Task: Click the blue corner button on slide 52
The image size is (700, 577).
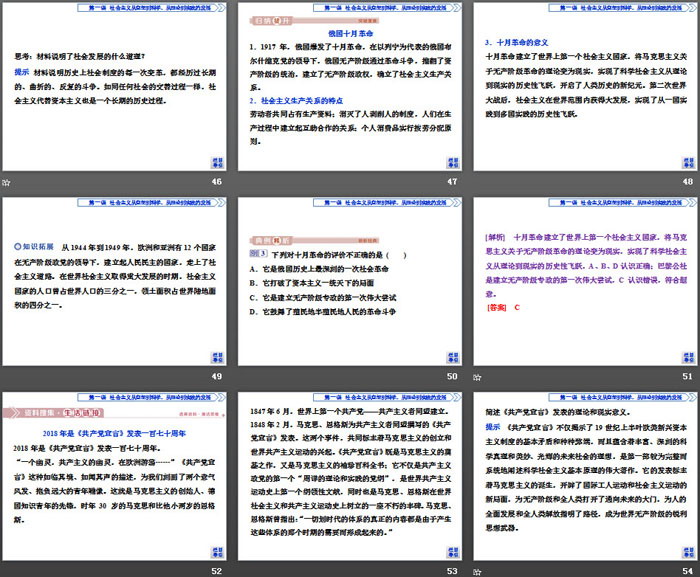Action: coord(217,550)
